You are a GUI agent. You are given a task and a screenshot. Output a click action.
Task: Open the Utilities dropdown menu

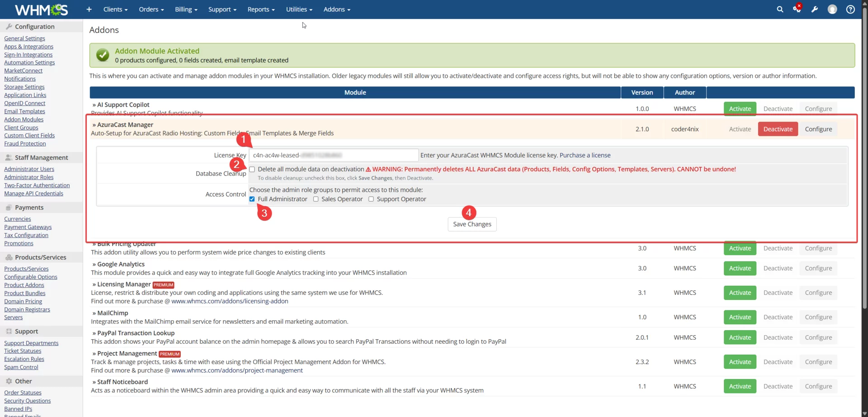coord(299,9)
